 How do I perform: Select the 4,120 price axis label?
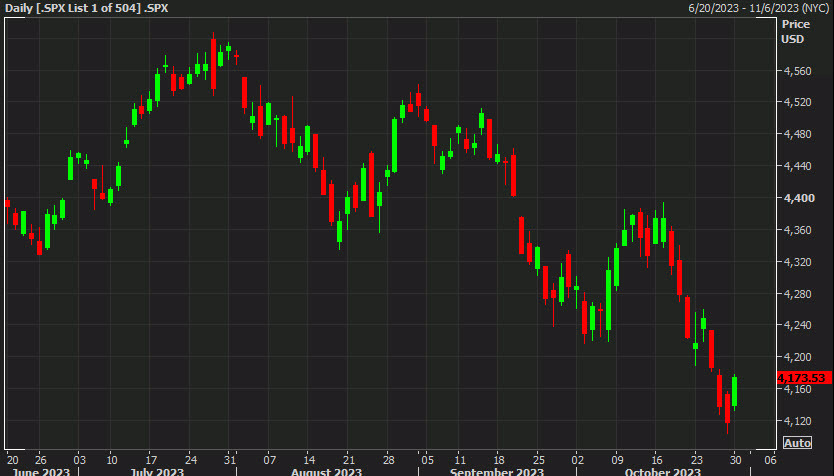point(798,421)
